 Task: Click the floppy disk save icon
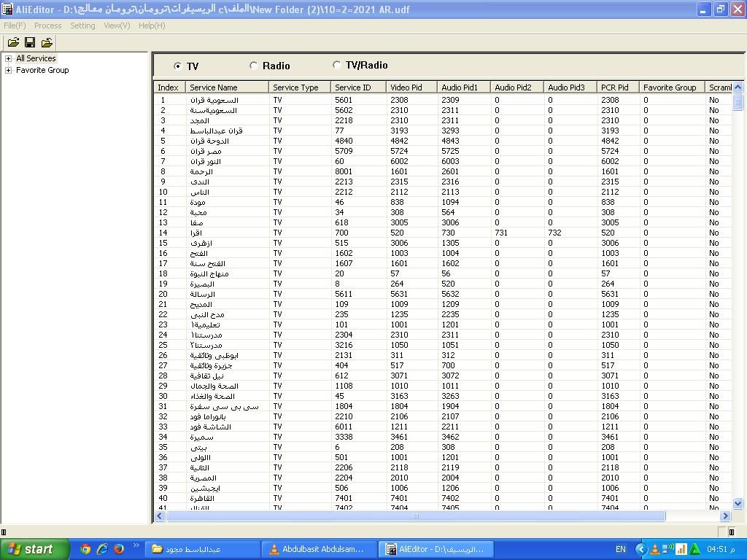click(x=30, y=43)
